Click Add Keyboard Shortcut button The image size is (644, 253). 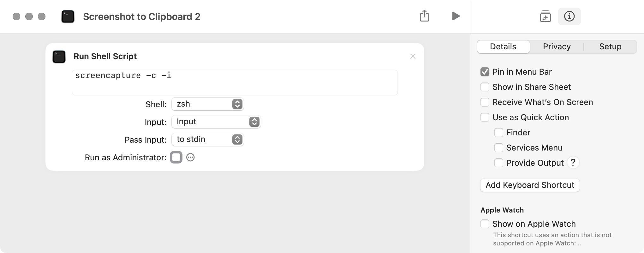[x=530, y=185]
